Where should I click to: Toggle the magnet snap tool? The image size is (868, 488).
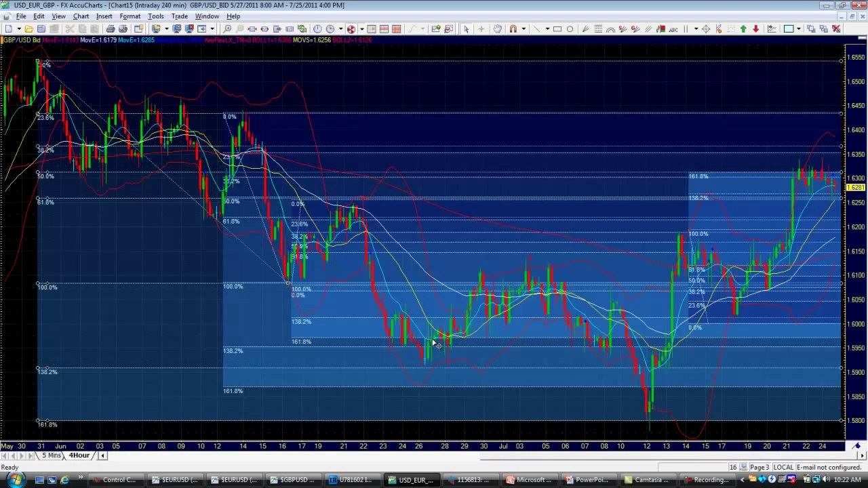click(513, 28)
